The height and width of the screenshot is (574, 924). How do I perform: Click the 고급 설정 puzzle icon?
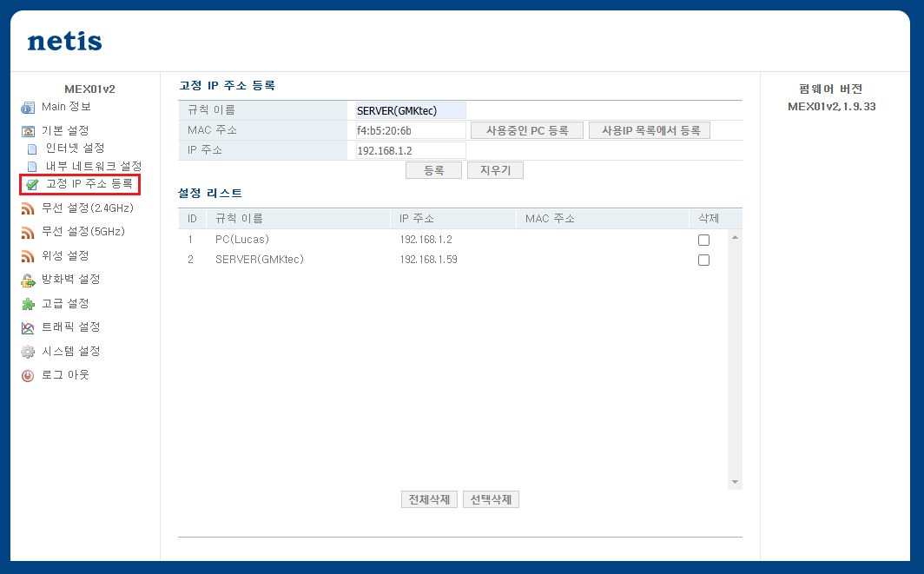28,304
